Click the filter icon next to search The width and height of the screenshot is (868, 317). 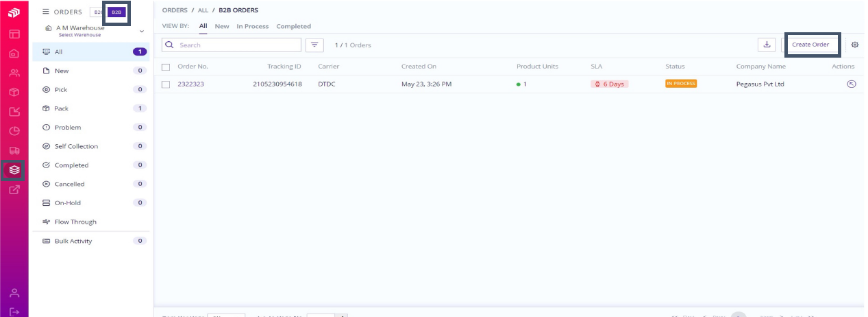click(x=314, y=45)
